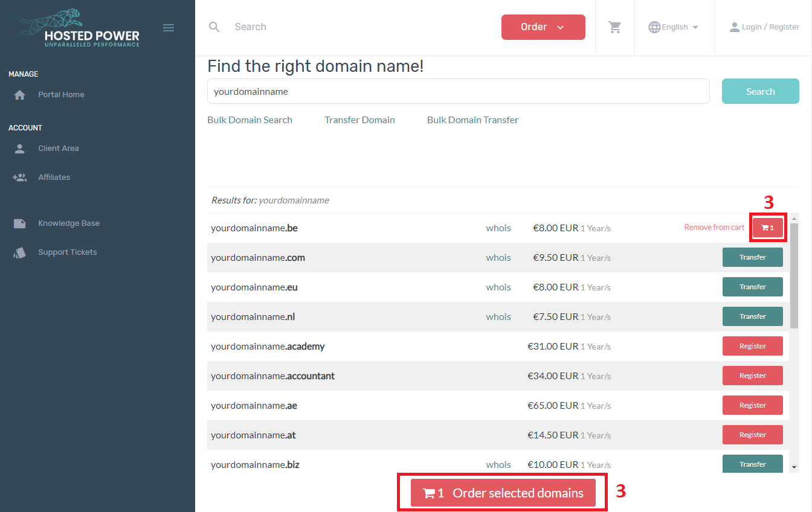812x512 pixels.
Task: Click Register for yourdomainname.academy
Action: point(753,346)
